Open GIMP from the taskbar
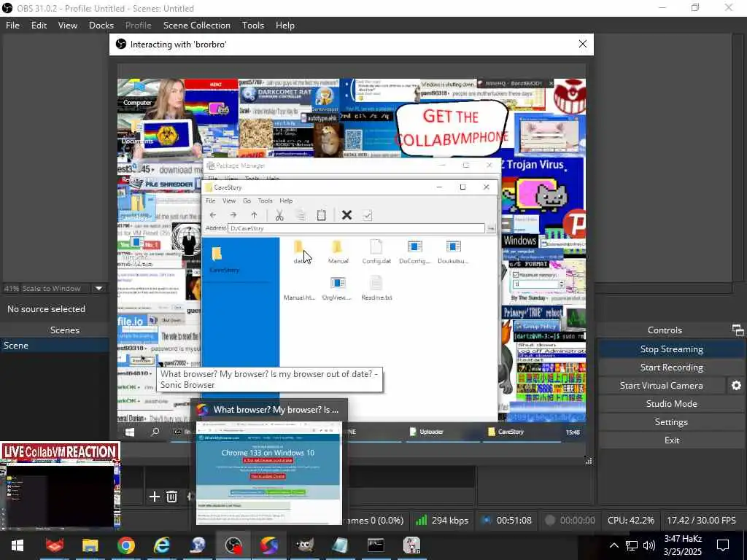747x560 pixels. pyautogui.click(x=305, y=545)
